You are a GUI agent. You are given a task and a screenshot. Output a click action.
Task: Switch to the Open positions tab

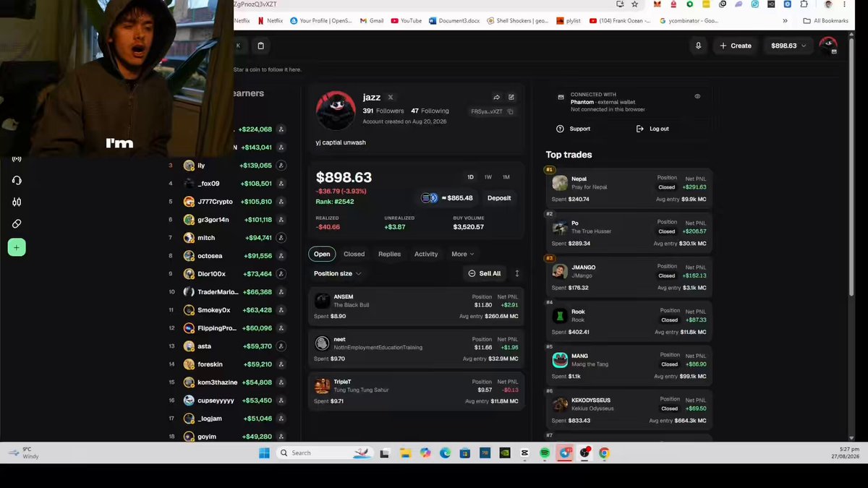click(x=322, y=254)
